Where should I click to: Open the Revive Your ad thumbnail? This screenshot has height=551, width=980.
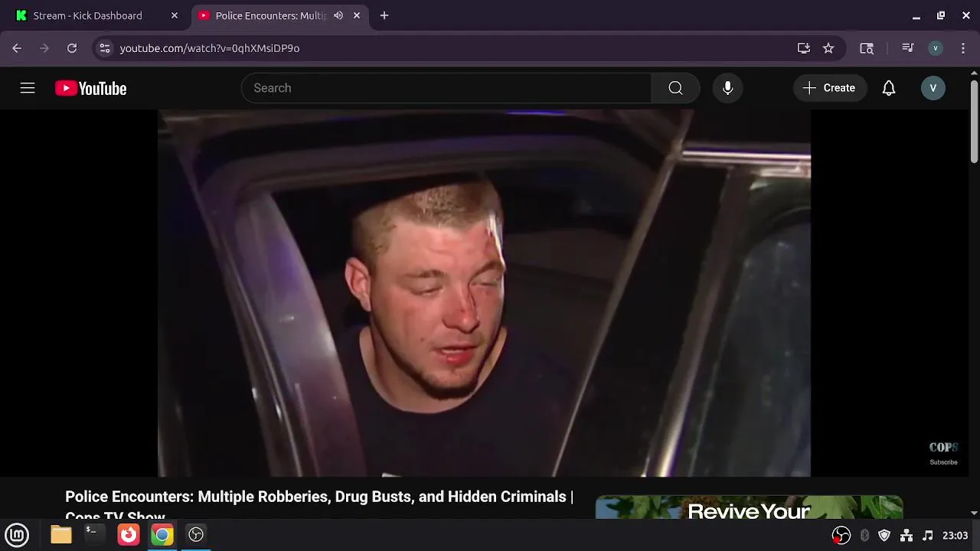coord(749,507)
